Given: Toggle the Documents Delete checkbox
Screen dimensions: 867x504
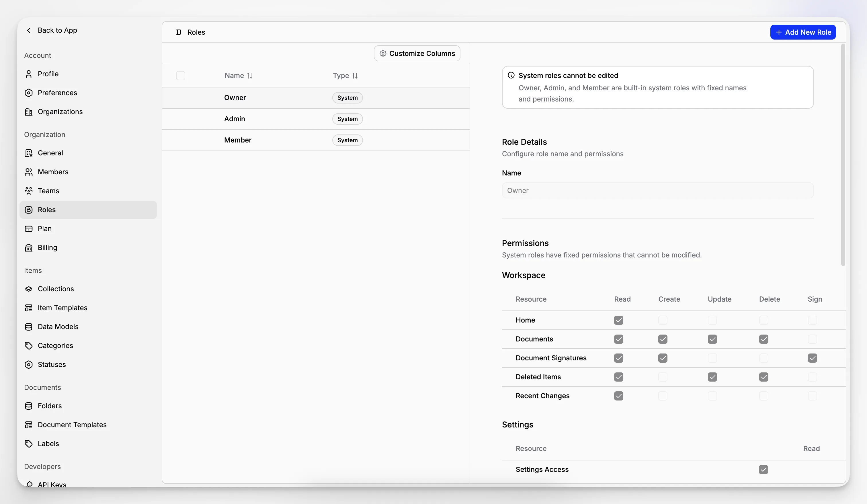Looking at the screenshot, I should pyautogui.click(x=764, y=339).
